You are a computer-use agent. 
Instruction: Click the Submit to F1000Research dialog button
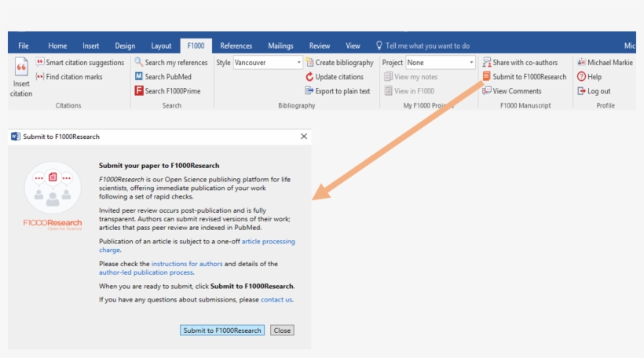222,330
